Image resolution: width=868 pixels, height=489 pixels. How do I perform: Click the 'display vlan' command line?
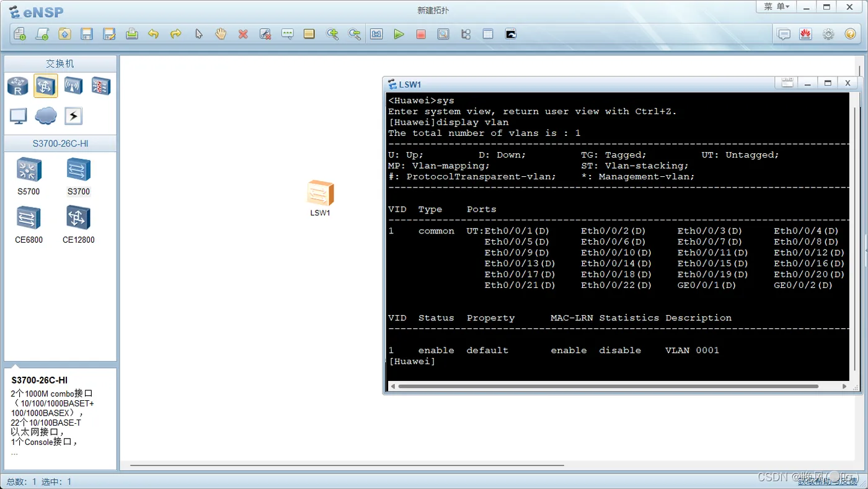click(x=448, y=122)
